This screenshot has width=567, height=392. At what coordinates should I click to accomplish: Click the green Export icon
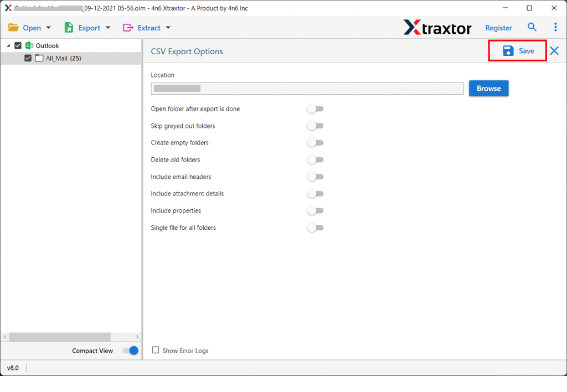[x=69, y=27]
